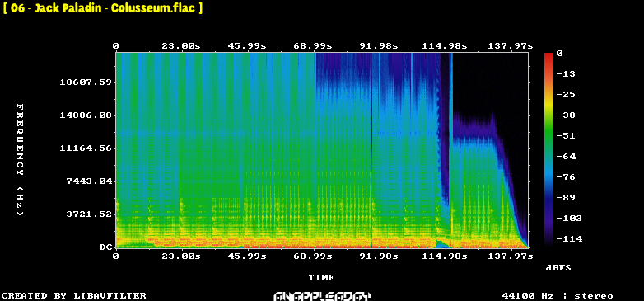
Task: Click the top 114.98s time axis marker
Action: coord(445,45)
